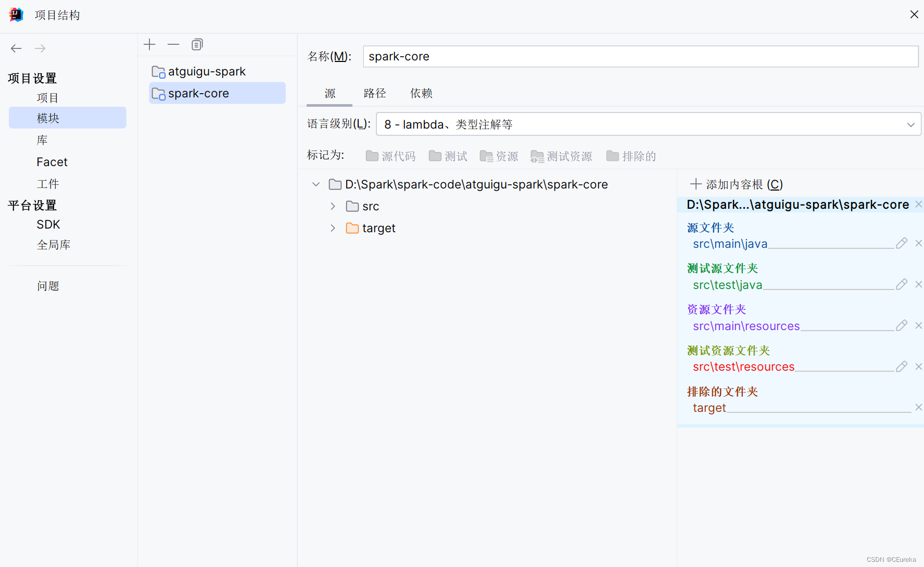
Task: Select spark-core module
Action: 217,93
